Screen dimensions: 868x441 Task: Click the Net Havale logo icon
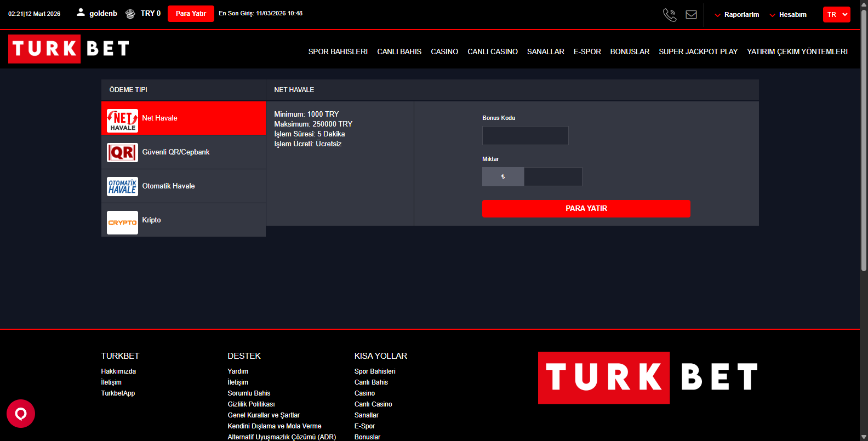(122, 120)
